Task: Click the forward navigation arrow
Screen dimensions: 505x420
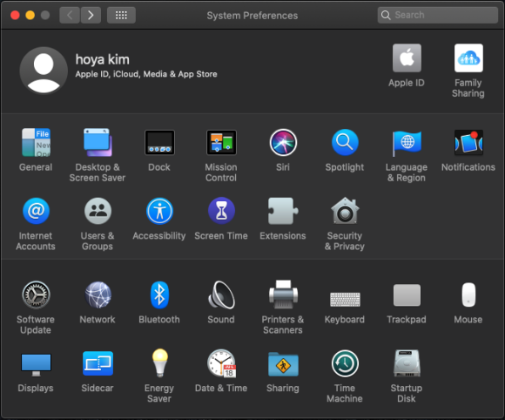Action: tap(91, 15)
